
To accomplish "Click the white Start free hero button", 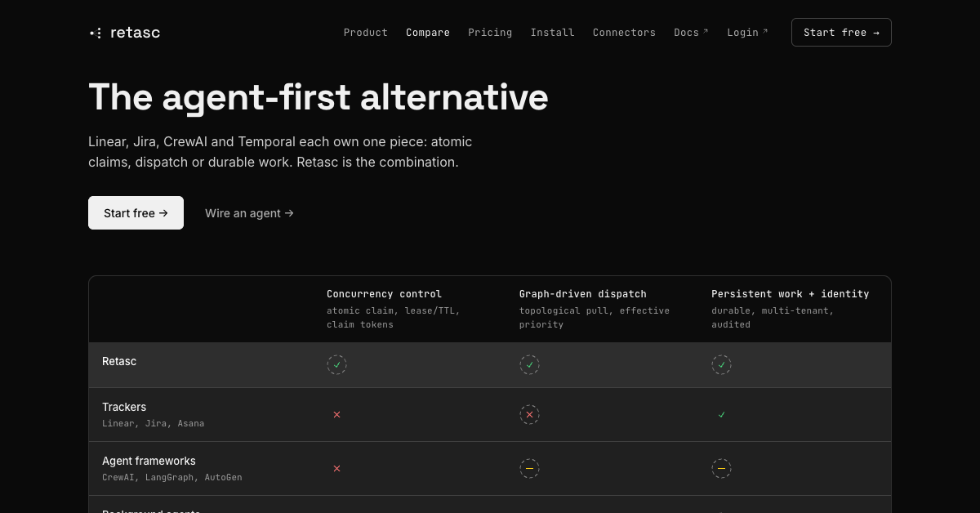I will (x=136, y=213).
